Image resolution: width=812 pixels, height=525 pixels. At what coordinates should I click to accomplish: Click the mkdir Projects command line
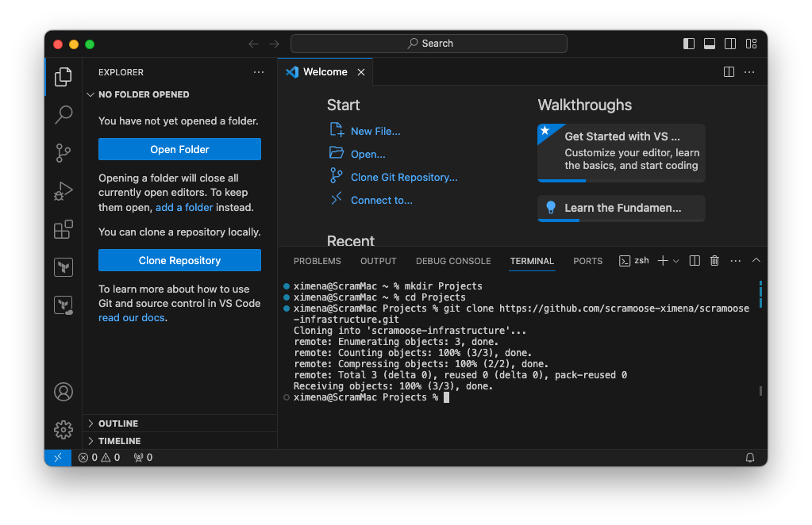(388, 286)
